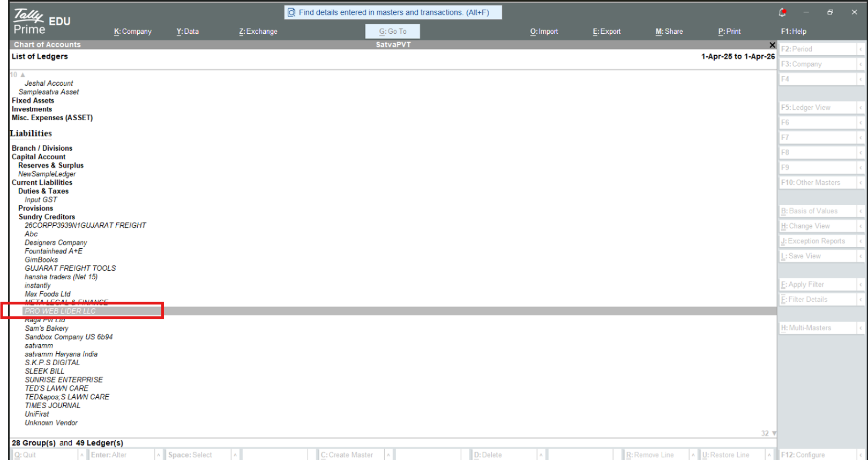Click the scroll-down arrow near 32
The width and height of the screenshot is (868, 460).
point(774,433)
